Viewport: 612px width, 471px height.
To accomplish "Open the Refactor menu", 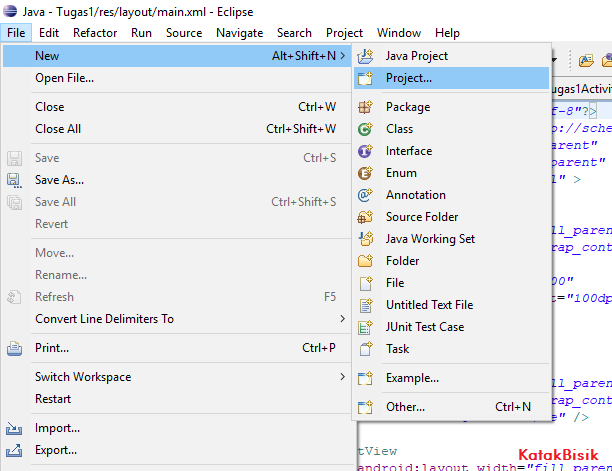I will [x=95, y=33].
